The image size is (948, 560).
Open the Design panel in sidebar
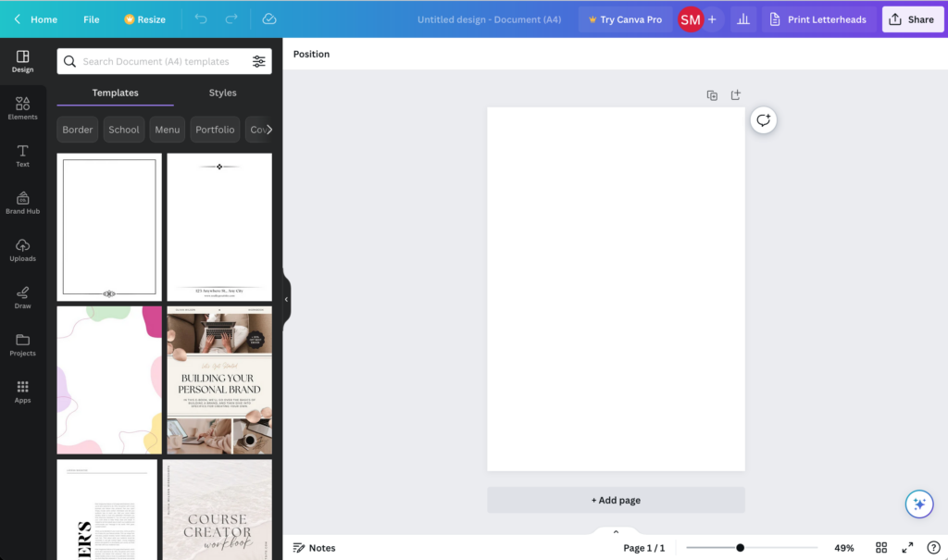pos(22,61)
